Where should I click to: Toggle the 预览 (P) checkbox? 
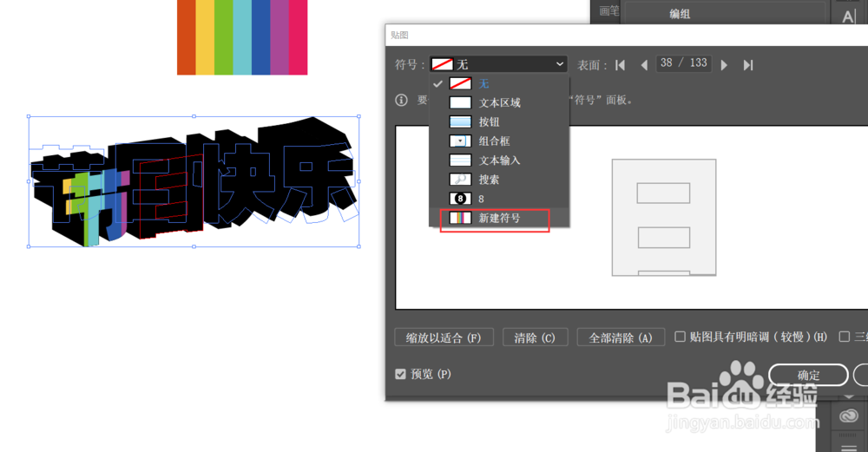click(x=400, y=375)
